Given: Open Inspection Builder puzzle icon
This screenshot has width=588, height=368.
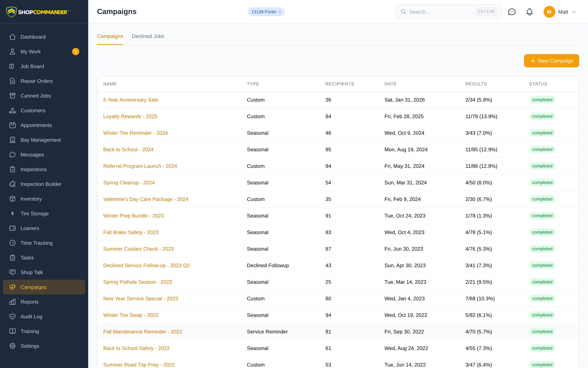Looking at the screenshot, I should pyautogui.click(x=12, y=184).
